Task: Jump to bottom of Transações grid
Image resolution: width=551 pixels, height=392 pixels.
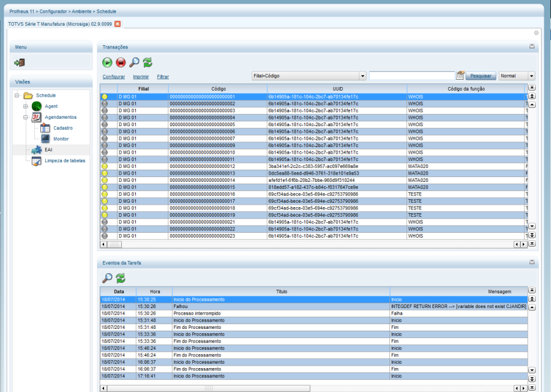Action: 532,244
